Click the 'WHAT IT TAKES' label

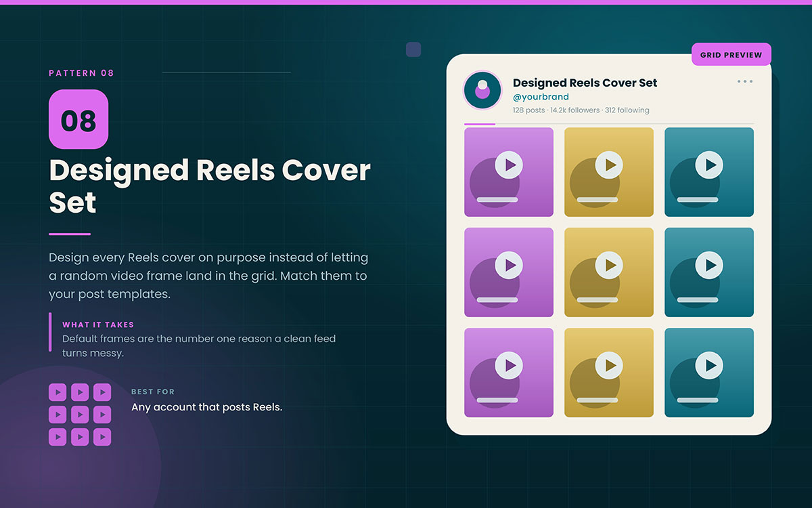coord(98,325)
